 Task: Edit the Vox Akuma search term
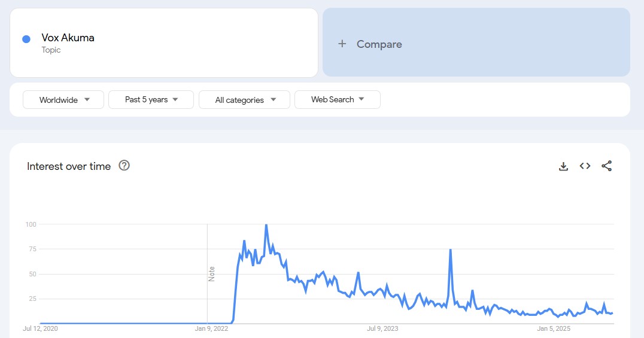(x=68, y=38)
